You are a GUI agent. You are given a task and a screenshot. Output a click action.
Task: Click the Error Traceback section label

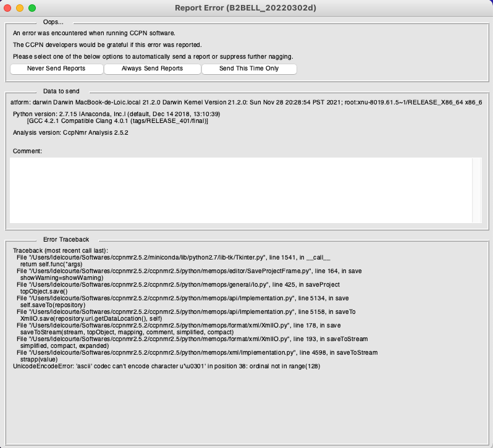tap(66, 239)
